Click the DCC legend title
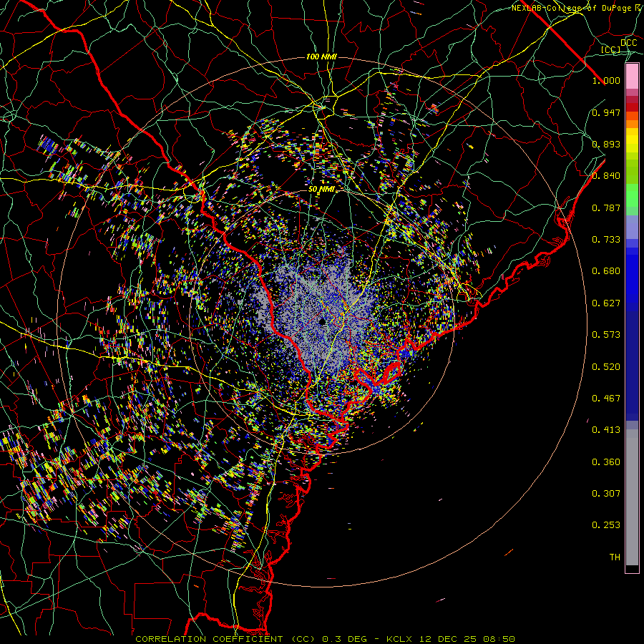The image size is (644, 644). pos(628,43)
